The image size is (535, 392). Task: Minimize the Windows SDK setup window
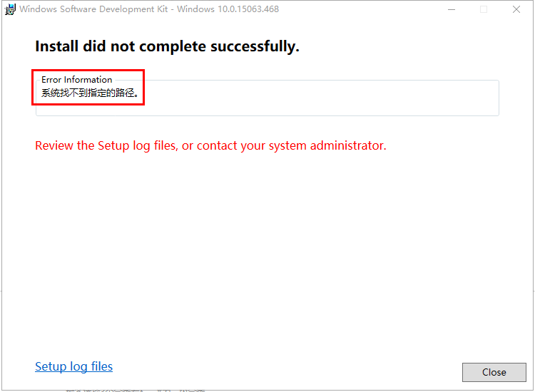click(451, 9)
